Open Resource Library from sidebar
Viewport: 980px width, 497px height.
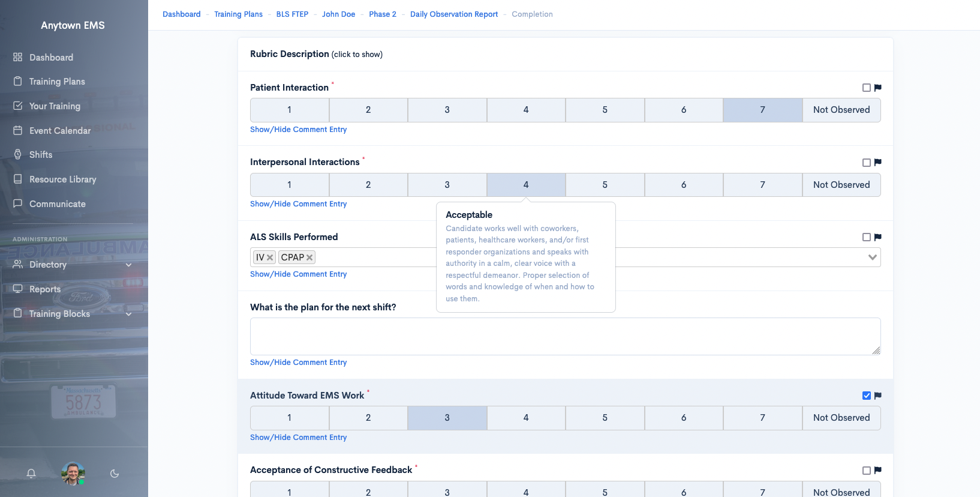pos(62,179)
